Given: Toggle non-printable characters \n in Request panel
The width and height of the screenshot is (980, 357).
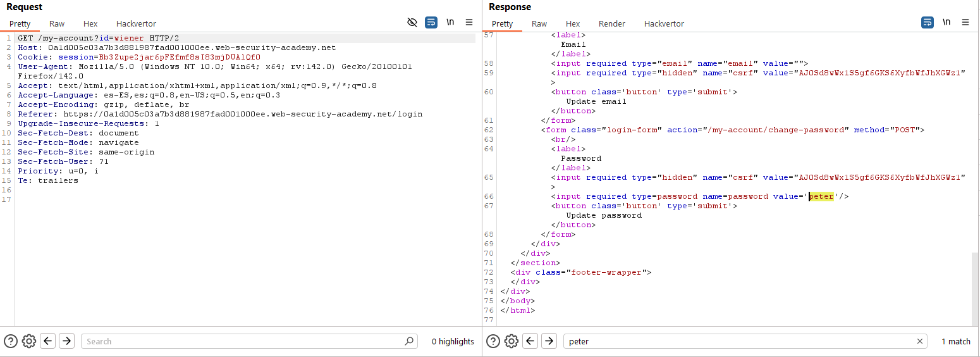Looking at the screenshot, I should (x=450, y=22).
